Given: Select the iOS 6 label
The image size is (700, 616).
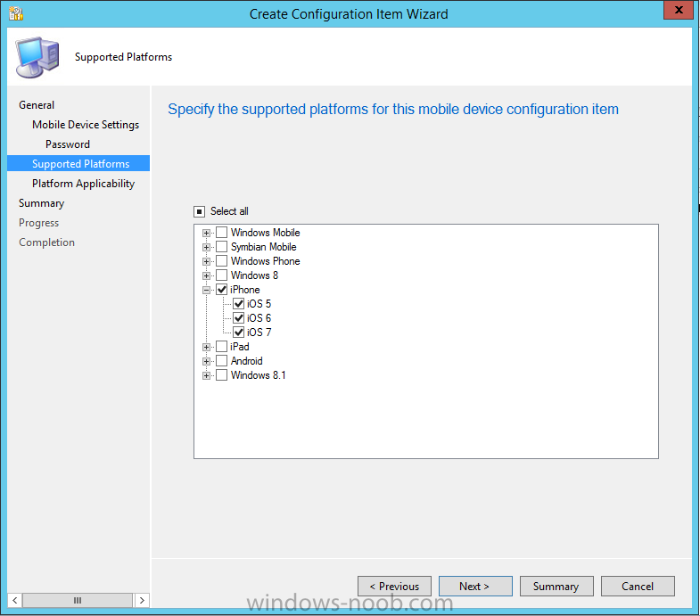Looking at the screenshot, I should click(x=259, y=318).
